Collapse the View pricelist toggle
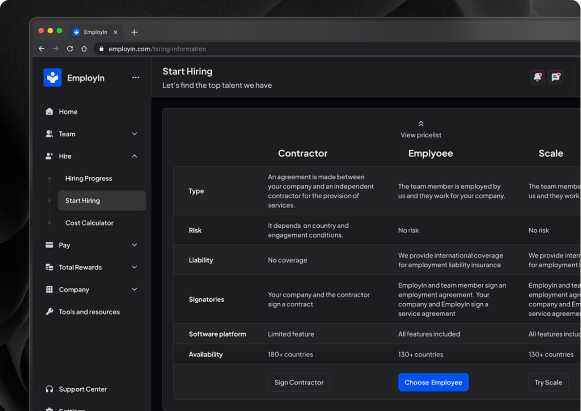The width and height of the screenshot is (581, 411). click(421, 130)
